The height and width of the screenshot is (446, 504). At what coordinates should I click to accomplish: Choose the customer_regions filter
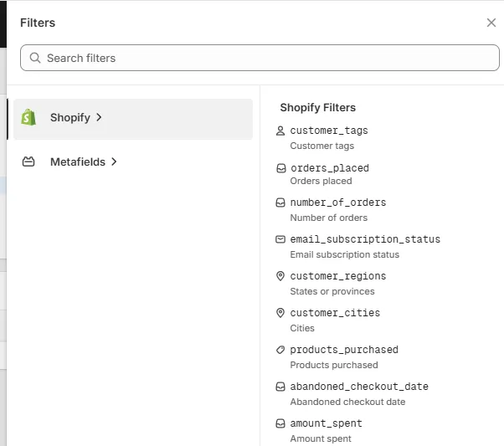[338, 276]
